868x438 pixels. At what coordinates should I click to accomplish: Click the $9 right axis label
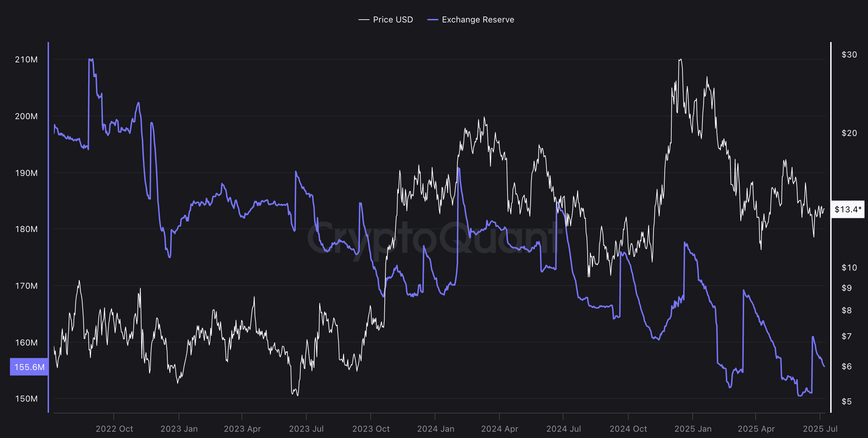pyautogui.click(x=847, y=288)
